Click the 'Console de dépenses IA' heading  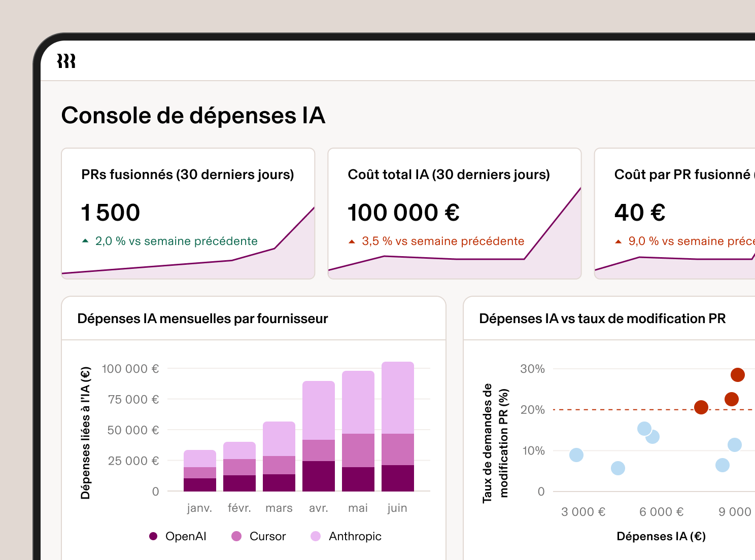click(x=193, y=115)
